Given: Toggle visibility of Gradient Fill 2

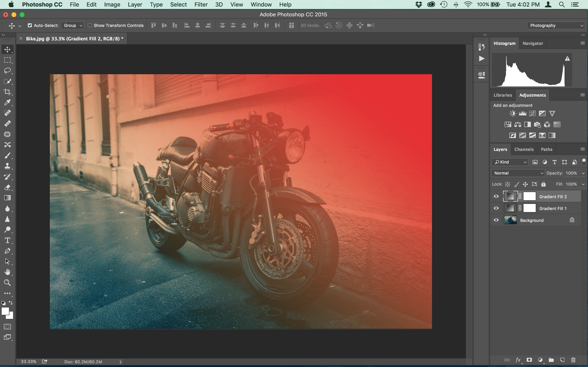Looking at the screenshot, I should 496,196.
